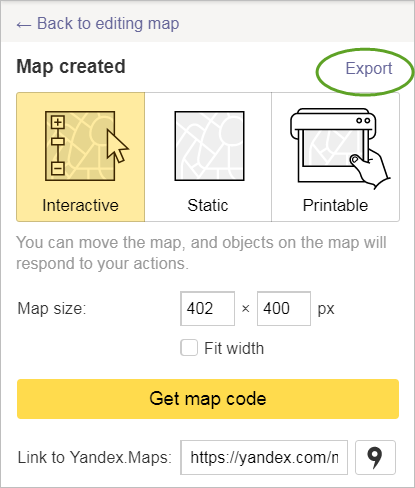415x488 pixels.
Task: Enable the Fit width checkbox
Action: pyautogui.click(x=189, y=348)
